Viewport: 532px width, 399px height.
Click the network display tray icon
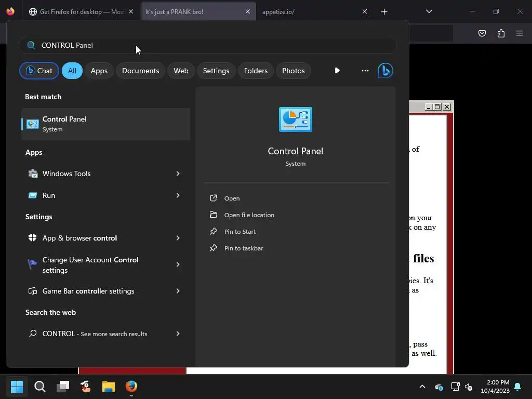click(455, 387)
